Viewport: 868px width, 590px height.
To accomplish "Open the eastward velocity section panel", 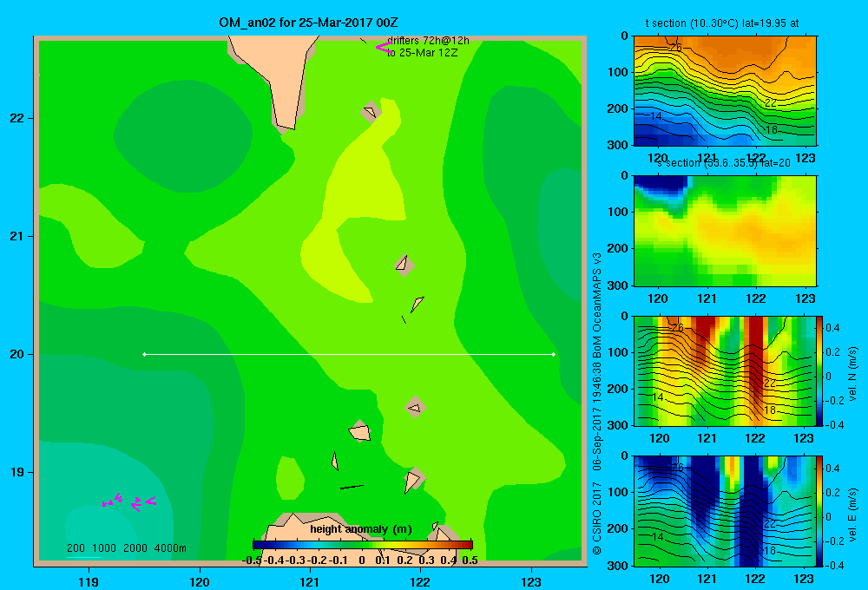I will point(725,511).
